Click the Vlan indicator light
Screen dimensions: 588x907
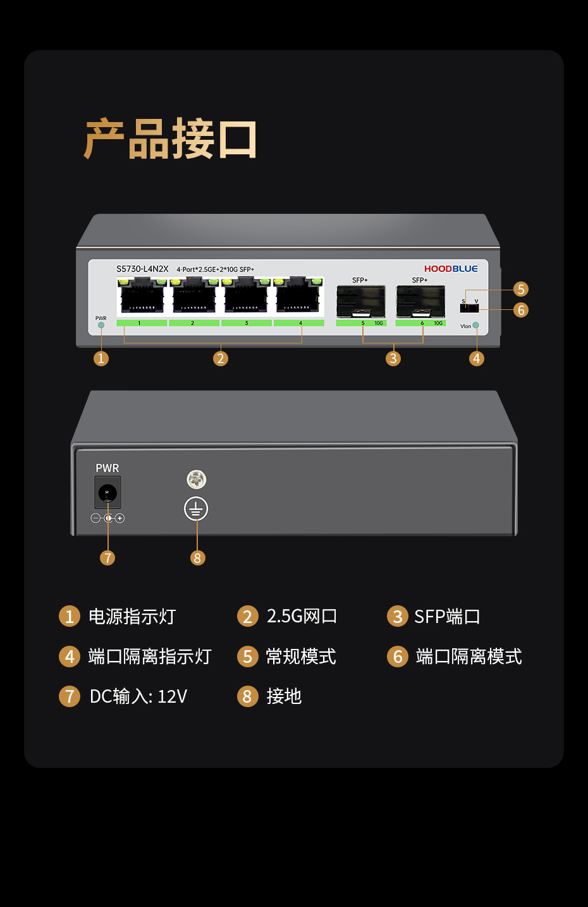[476, 325]
